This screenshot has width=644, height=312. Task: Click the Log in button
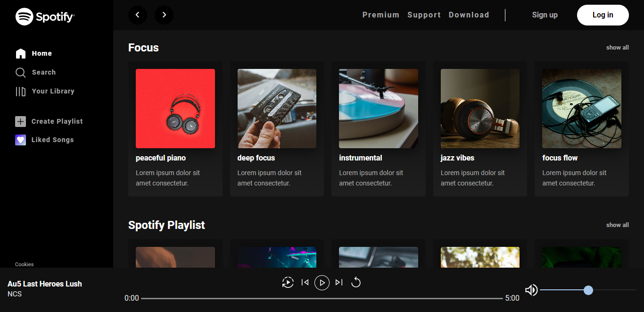[x=603, y=15]
